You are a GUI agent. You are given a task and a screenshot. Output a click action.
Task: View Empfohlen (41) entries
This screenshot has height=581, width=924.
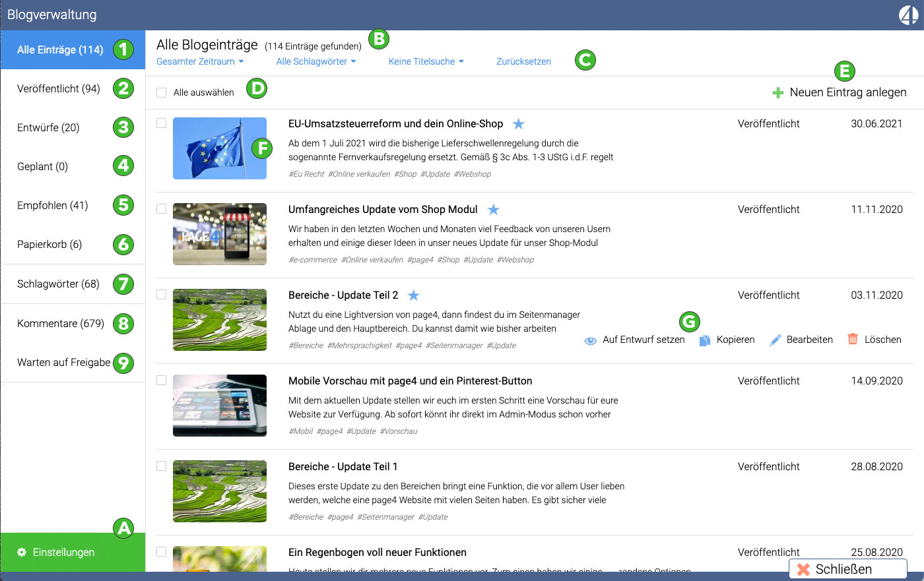coord(73,205)
